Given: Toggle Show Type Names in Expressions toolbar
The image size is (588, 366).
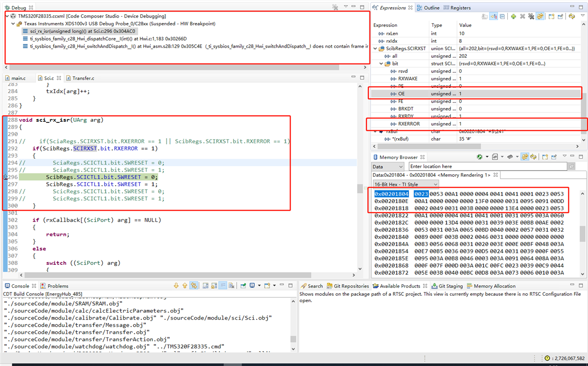Looking at the screenshot, I should coord(485,16).
